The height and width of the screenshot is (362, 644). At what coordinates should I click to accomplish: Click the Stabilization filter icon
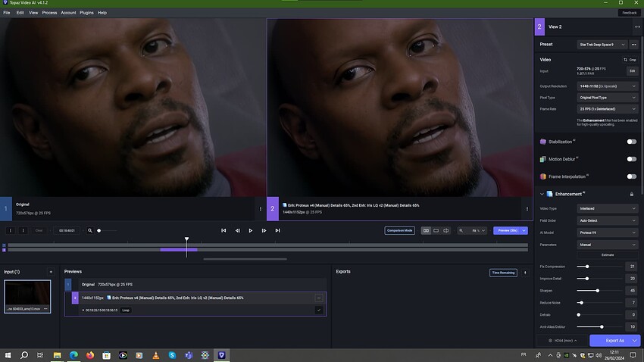tap(543, 142)
